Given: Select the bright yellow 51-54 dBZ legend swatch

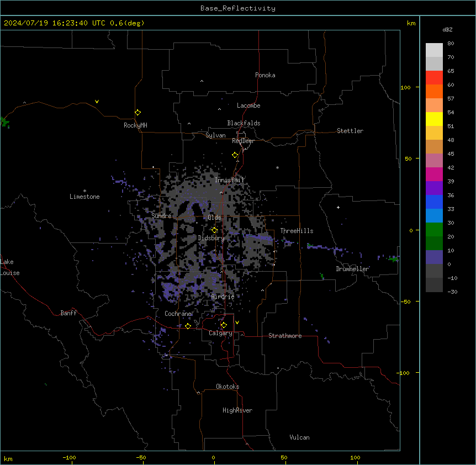Looking at the screenshot, I should point(434,119).
